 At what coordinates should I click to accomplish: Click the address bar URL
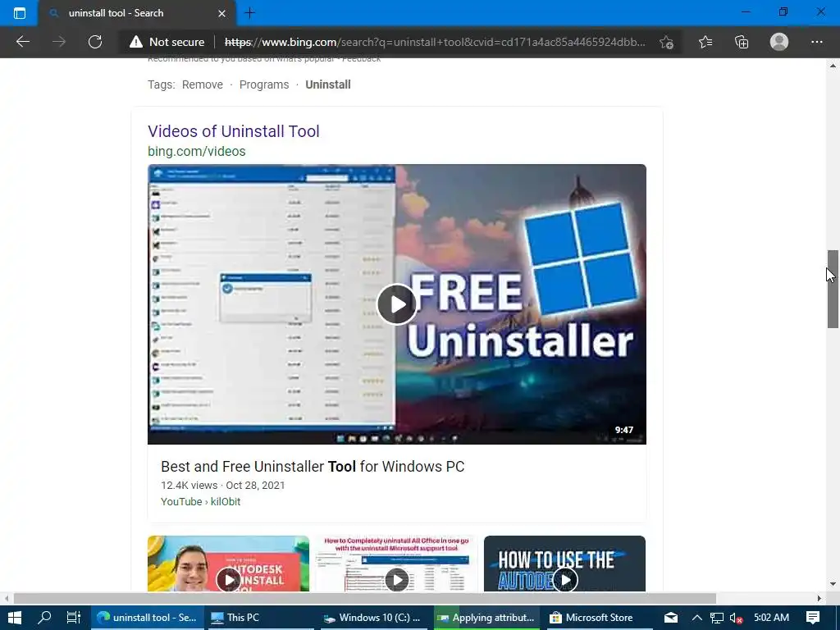tap(435, 42)
